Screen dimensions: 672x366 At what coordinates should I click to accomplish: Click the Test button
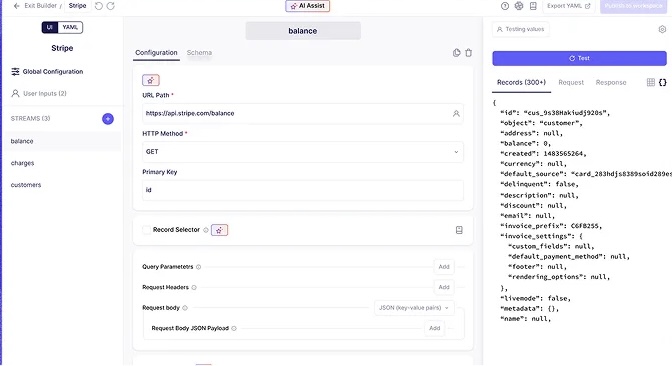[579, 58]
